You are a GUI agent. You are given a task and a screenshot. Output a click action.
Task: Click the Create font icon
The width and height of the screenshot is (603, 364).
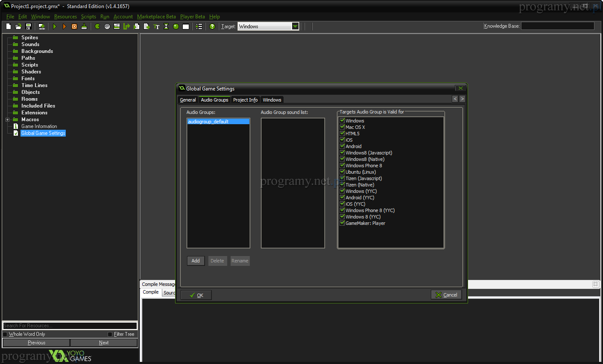[x=156, y=26]
